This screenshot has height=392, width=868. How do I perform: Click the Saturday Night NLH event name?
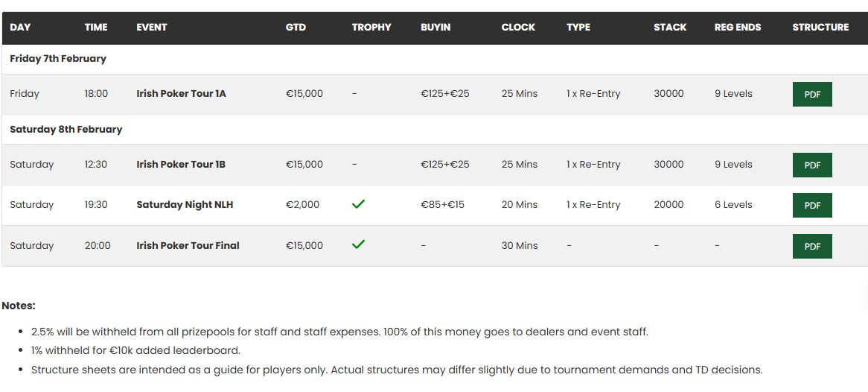click(x=185, y=205)
